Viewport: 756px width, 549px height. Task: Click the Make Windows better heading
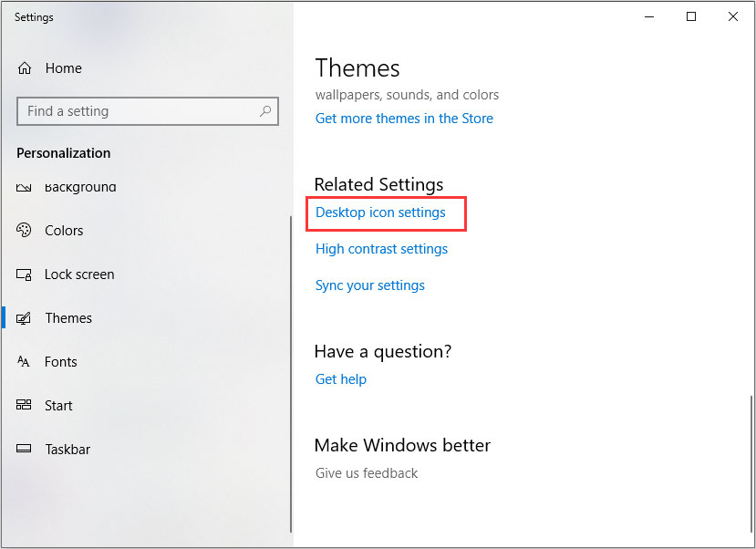402,445
